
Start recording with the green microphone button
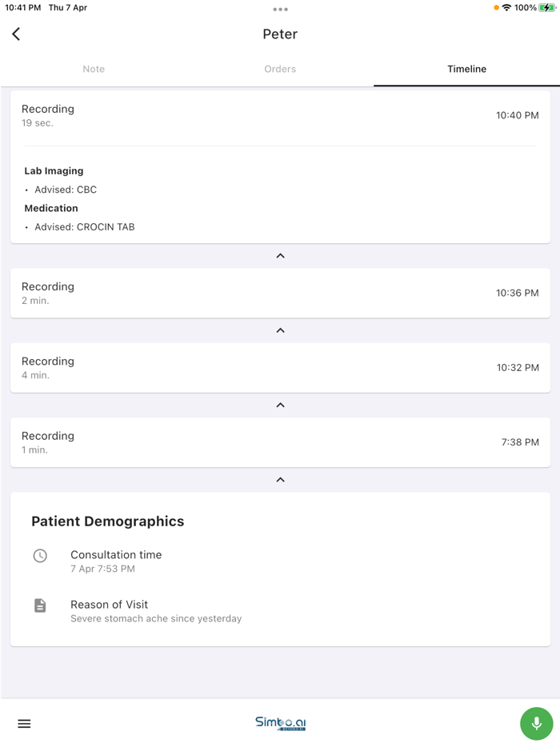536,723
